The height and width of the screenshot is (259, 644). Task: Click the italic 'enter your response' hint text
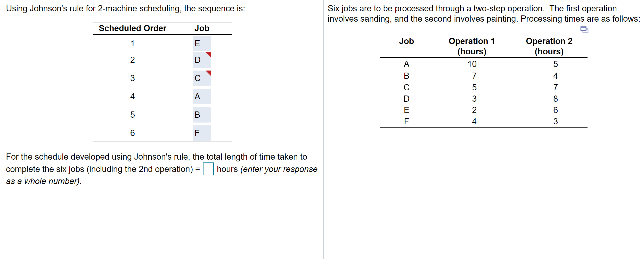[x=280, y=169]
